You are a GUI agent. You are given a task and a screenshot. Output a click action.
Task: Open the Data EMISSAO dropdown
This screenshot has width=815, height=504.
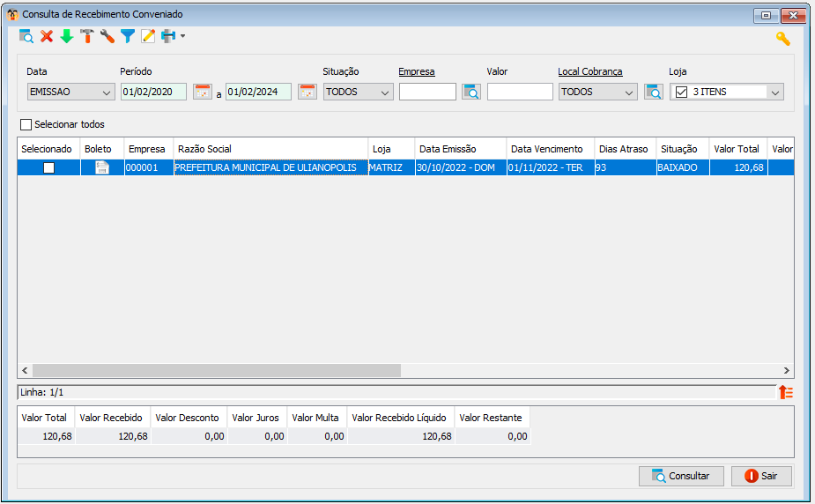(x=71, y=92)
